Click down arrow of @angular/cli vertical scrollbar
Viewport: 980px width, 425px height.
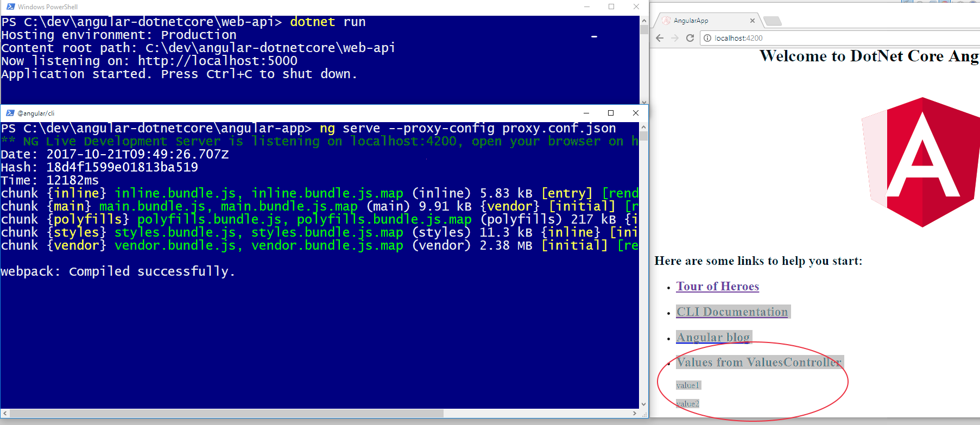643,404
